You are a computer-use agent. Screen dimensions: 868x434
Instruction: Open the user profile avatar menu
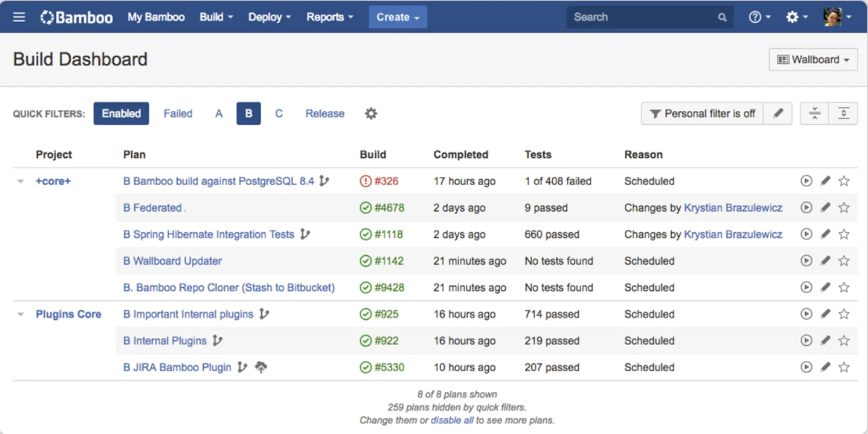pos(837,17)
